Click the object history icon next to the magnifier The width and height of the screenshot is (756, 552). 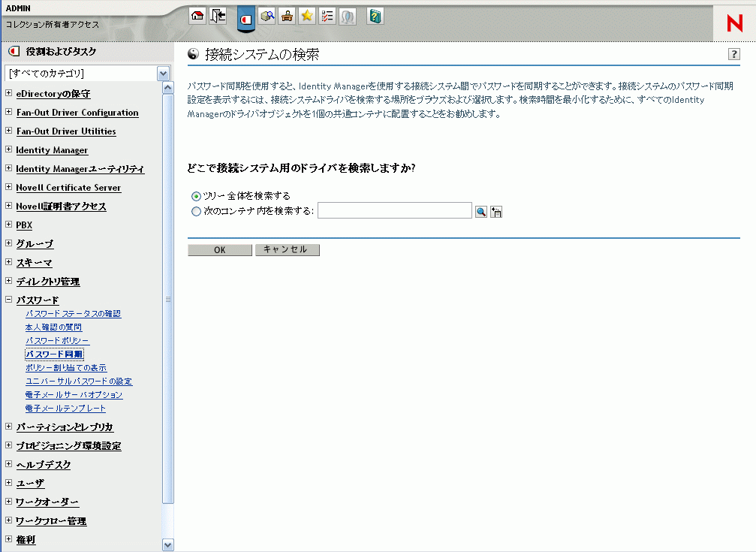coord(495,212)
